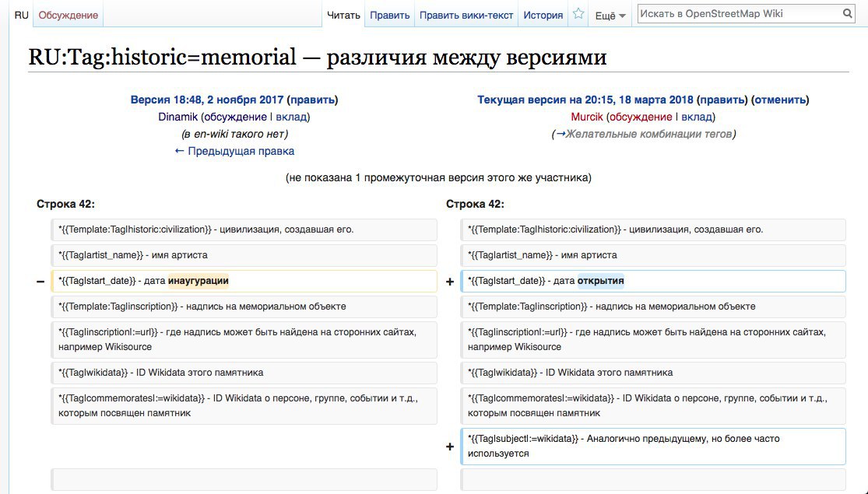868x494 pixels.
Task: View Dinamik's вклад contributions
Action: tap(291, 117)
